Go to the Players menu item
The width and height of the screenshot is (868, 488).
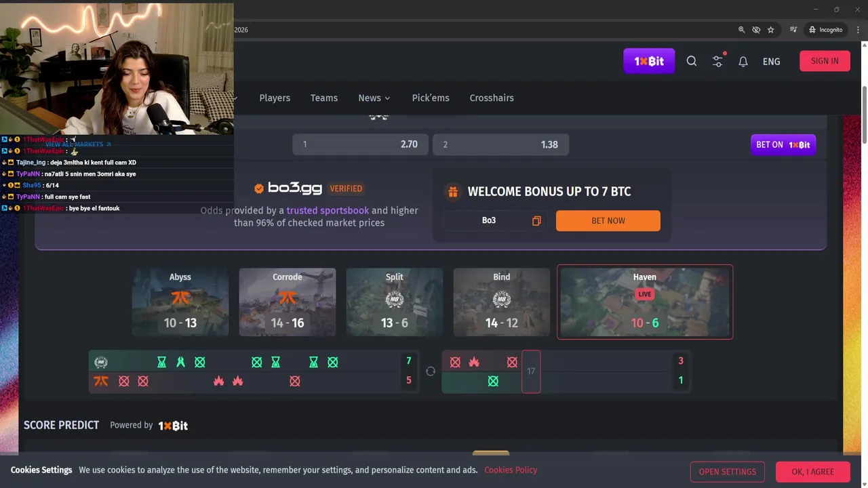point(275,98)
